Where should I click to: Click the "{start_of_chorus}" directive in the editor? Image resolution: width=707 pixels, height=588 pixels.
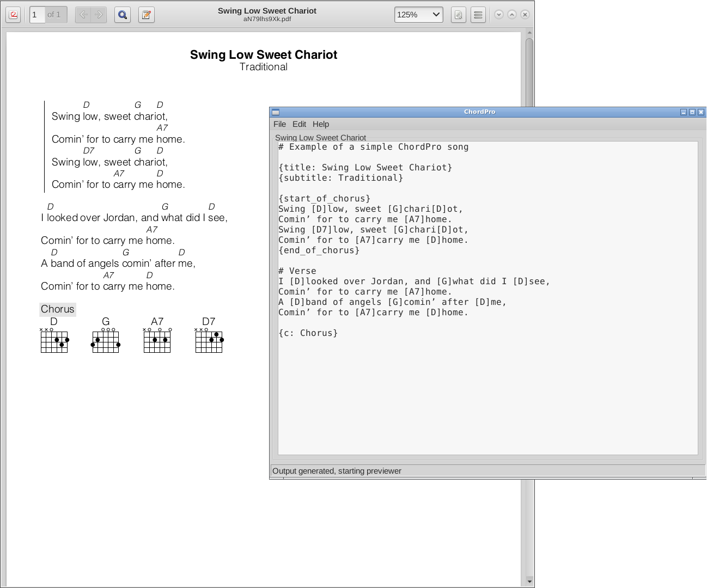pos(324,199)
